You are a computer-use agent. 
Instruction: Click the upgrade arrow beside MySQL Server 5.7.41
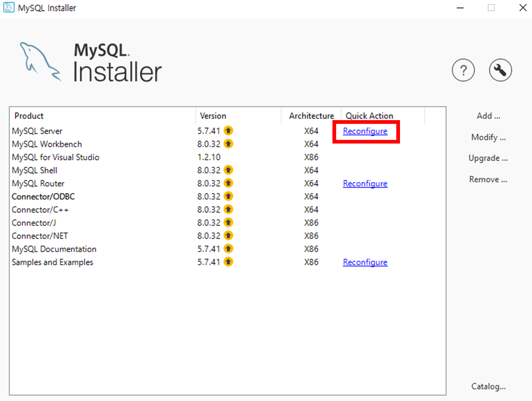point(228,130)
